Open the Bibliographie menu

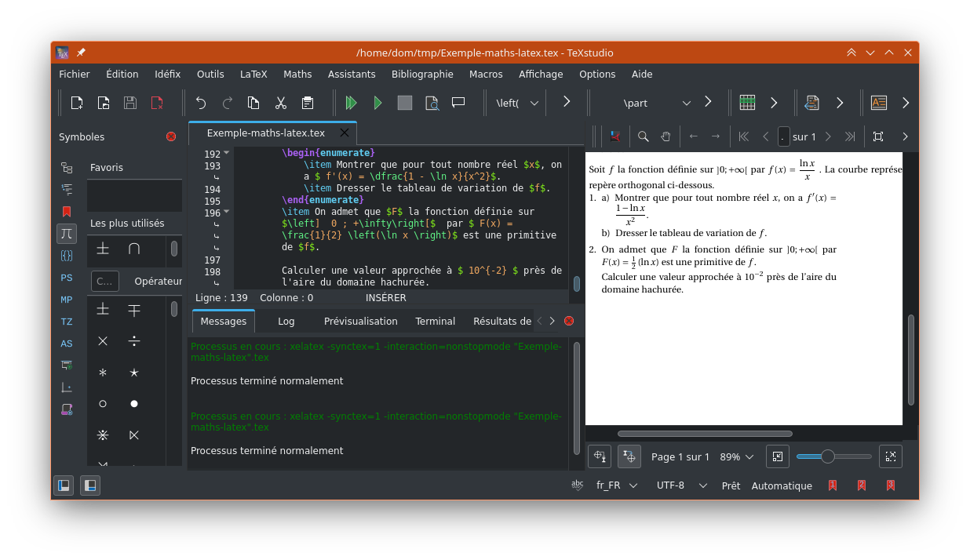point(422,74)
